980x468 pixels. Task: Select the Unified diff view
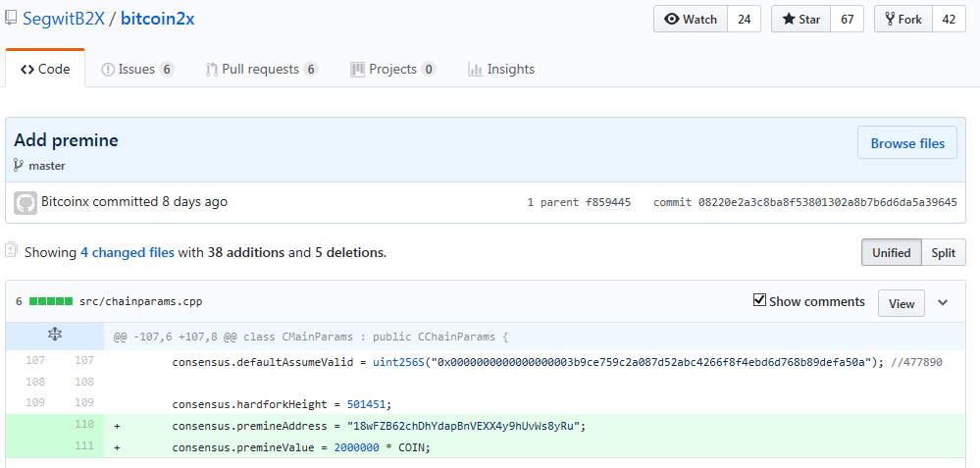pyautogui.click(x=892, y=252)
